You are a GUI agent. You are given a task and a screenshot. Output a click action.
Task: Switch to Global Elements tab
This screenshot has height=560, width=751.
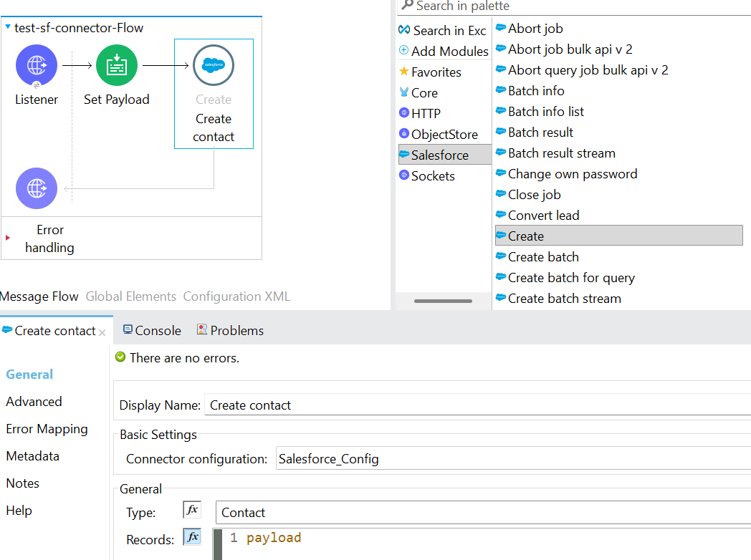[x=130, y=296]
